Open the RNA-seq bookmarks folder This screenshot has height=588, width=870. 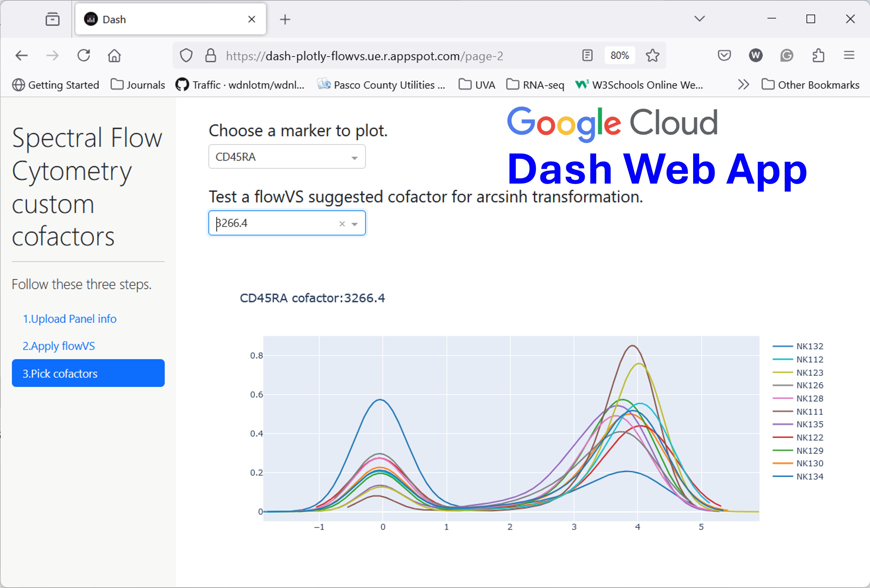click(x=535, y=85)
